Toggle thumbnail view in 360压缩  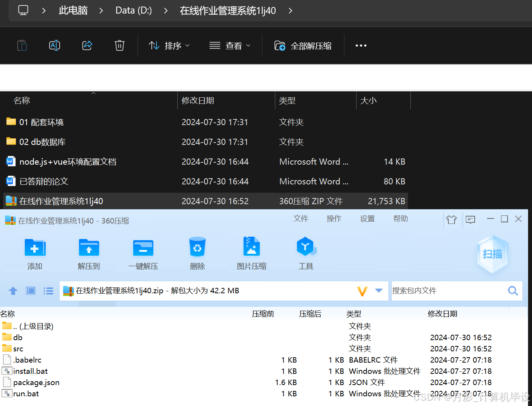pyautogui.click(x=30, y=291)
